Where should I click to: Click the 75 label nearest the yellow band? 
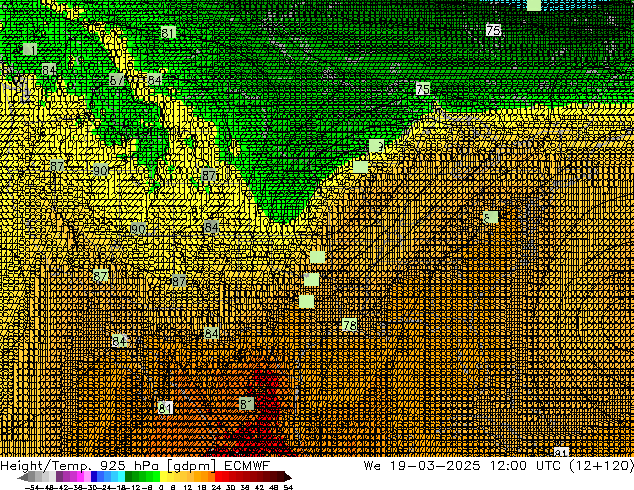pyautogui.click(x=423, y=89)
